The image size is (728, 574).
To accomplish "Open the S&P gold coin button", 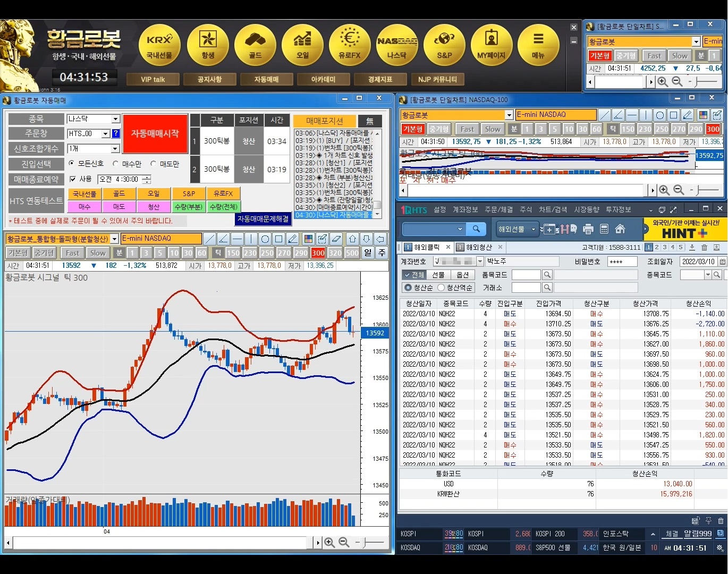I will click(444, 45).
